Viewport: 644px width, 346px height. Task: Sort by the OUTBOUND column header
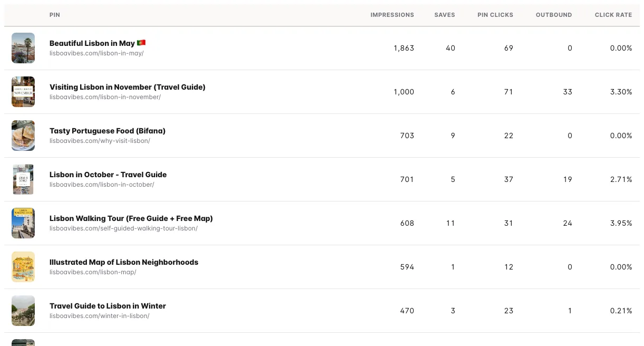click(554, 15)
